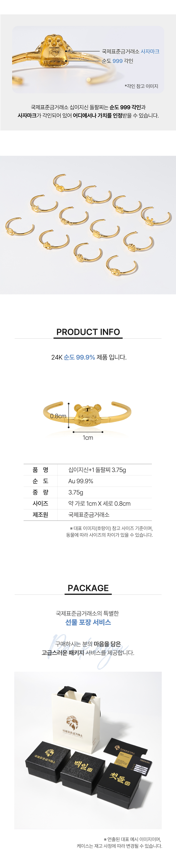
Task: Click the lion logo on the shopping bag
Action: click(72, 722)
